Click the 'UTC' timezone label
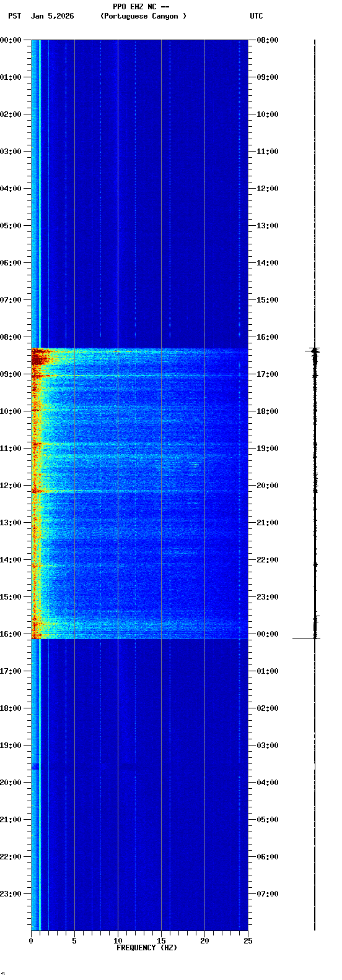The image size is (342, 980). [x=256, y=16]
